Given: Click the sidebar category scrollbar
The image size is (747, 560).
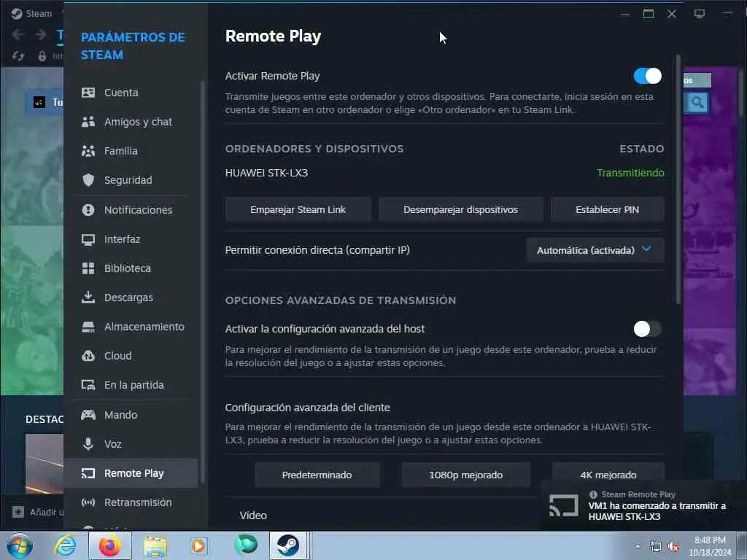Looking at the screenshot, I should (203, 281).
